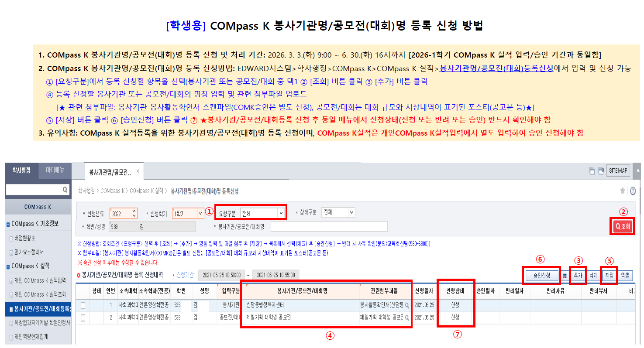
Task: Close the 봉사기관명/공모전 tab with the X
Action: [138, 171]
